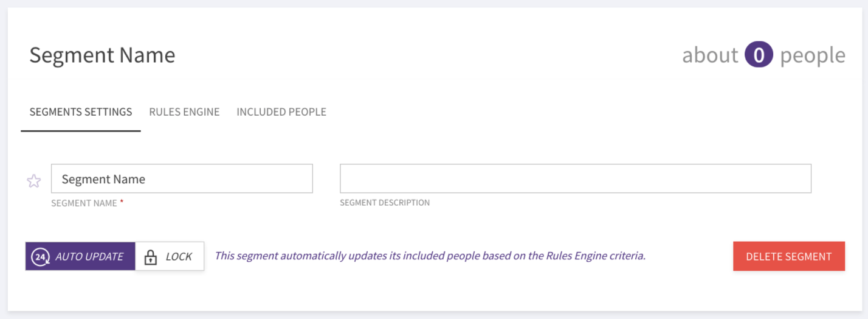Click the 24-hour clock icon in Auto Update
The height and width of the screenshot is (319, 868).
(x=40, y=257)
